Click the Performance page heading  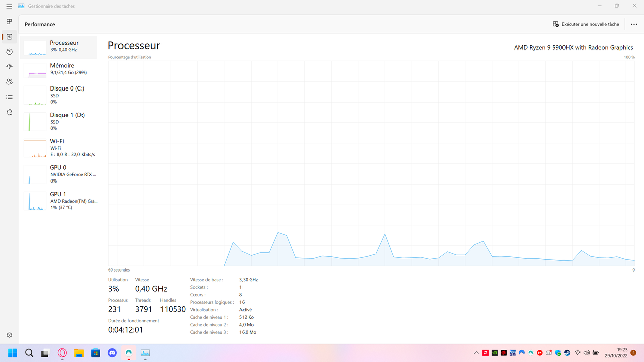coord(40,24)
